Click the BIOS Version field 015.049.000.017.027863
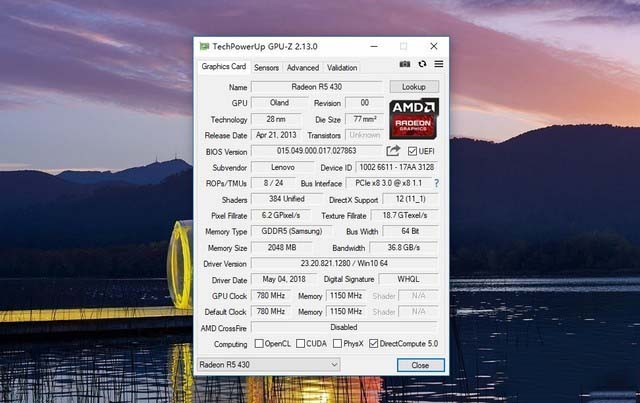The image size is (640, 403). click(x=317, y=151)
